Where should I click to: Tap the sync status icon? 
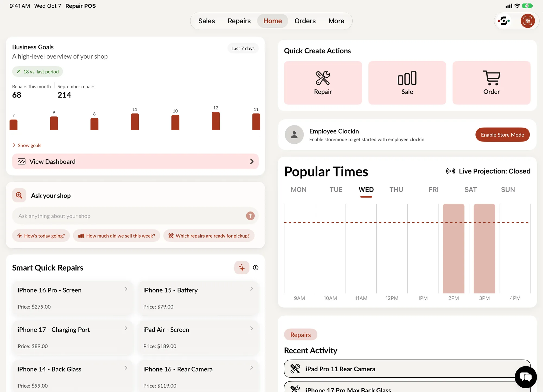(504, 21)
